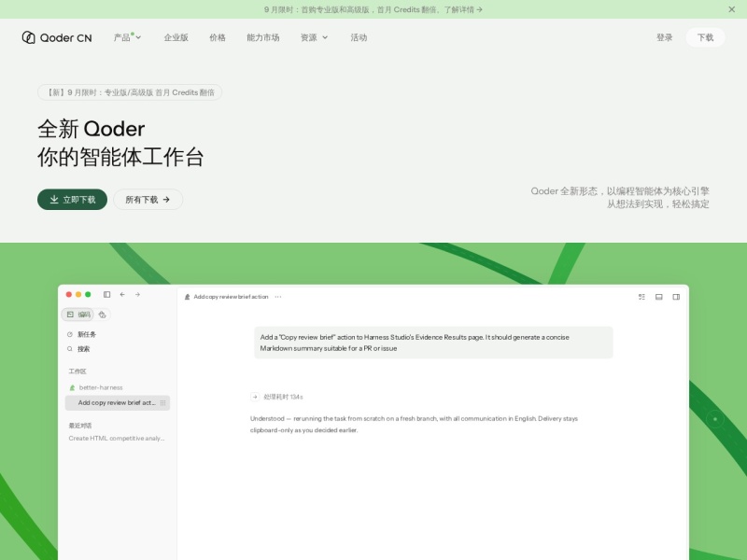This screenshot has width=747, height=560.
Task: Select the 编码 mode tab
Action: (78, 315)
